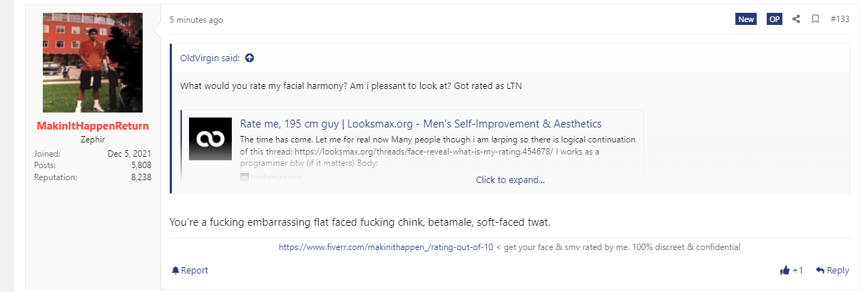View the +1 reaction count

pyautogui.click(x=798, y=271)
